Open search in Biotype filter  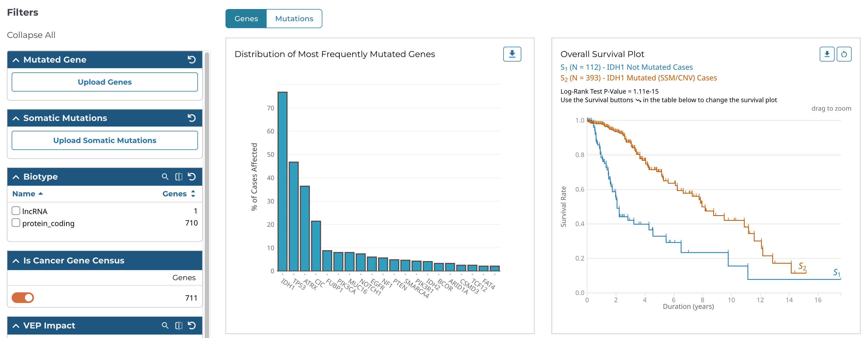coord(165,177)
